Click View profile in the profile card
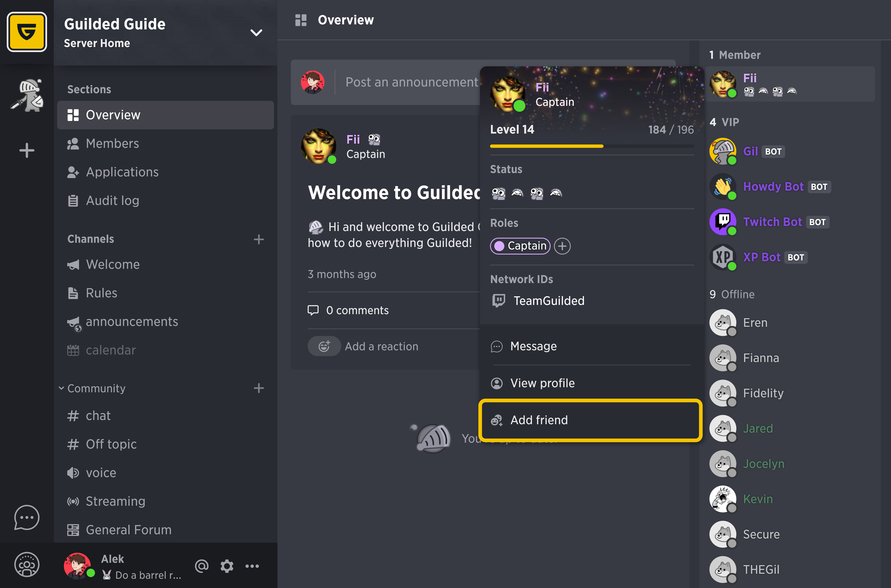This screenshot has height=588, width=891. coord(592,383)
